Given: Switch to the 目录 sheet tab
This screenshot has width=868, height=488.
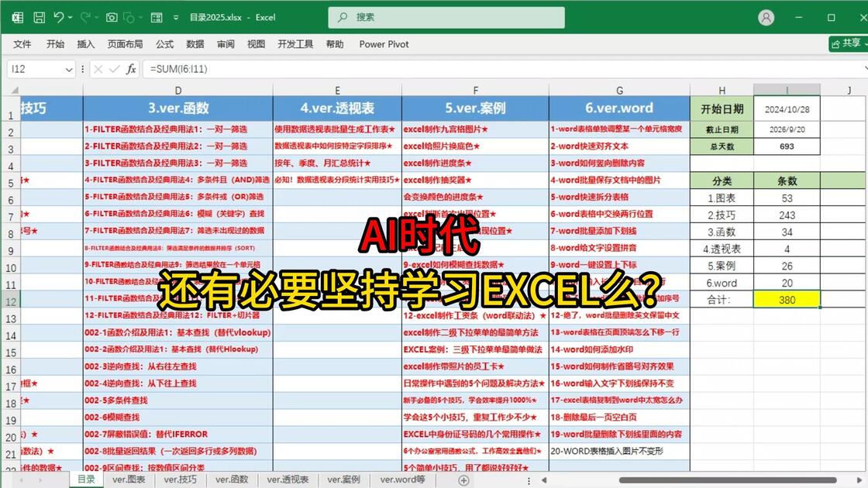Looking at the screenshot, I should [x=86, y=479].
